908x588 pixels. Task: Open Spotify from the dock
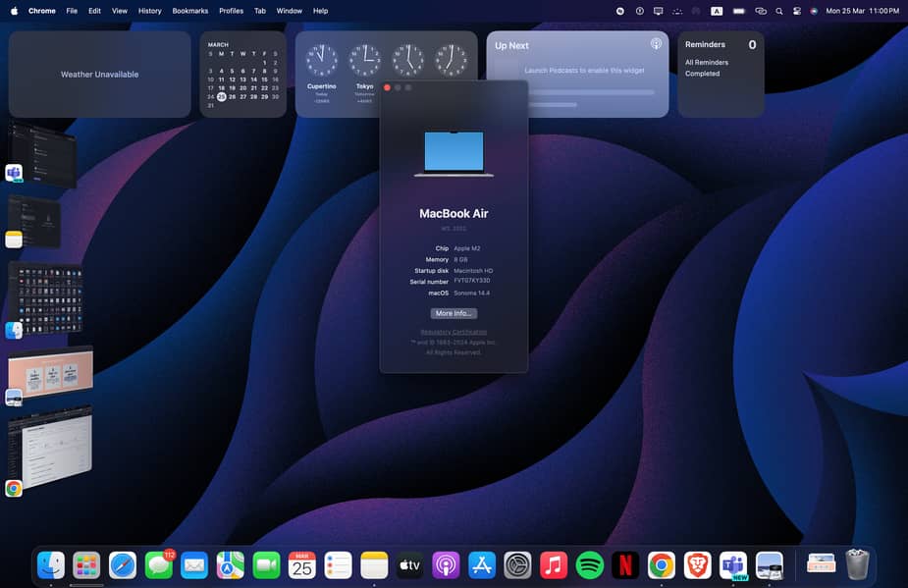[589, 564]
